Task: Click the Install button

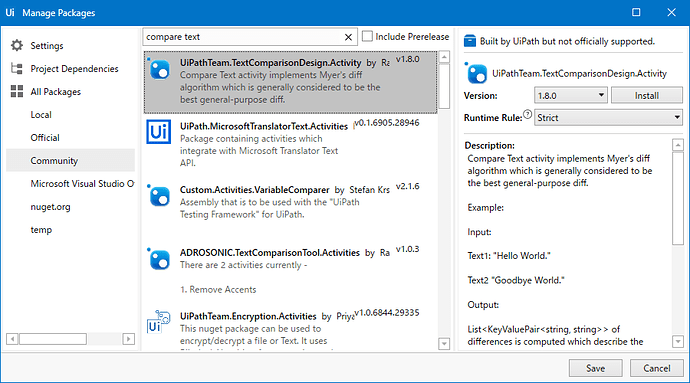Action: click(646, 96)
